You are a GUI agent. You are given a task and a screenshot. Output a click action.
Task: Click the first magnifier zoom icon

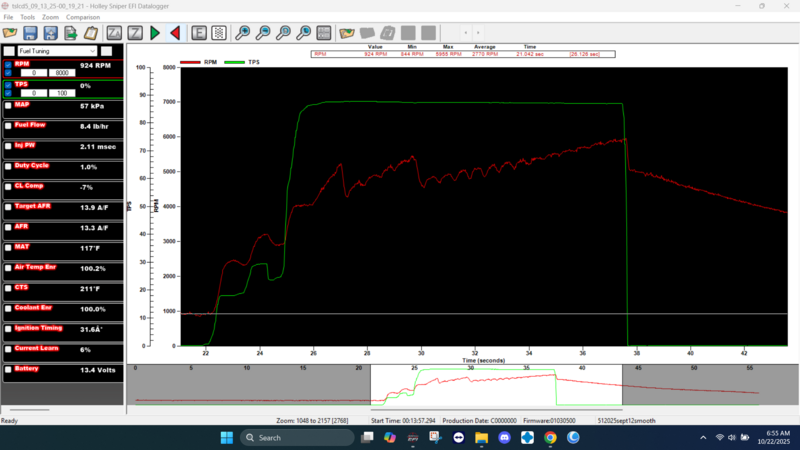242,33
